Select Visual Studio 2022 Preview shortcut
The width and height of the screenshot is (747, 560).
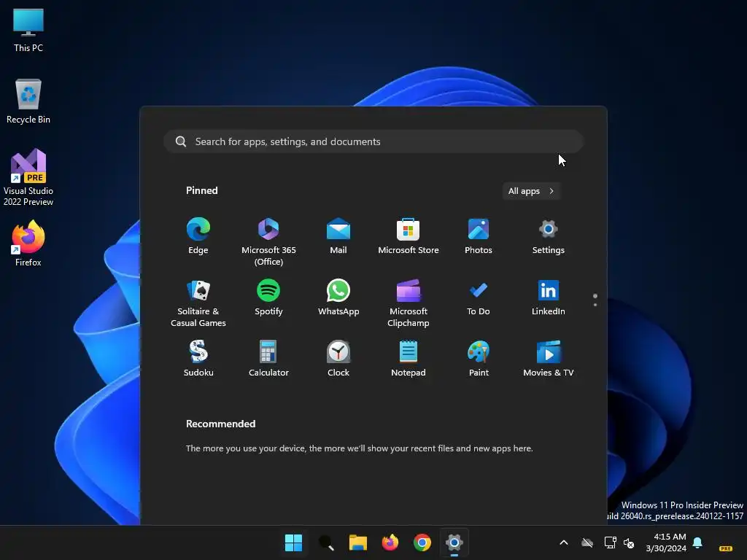click(x=28, y=177)
